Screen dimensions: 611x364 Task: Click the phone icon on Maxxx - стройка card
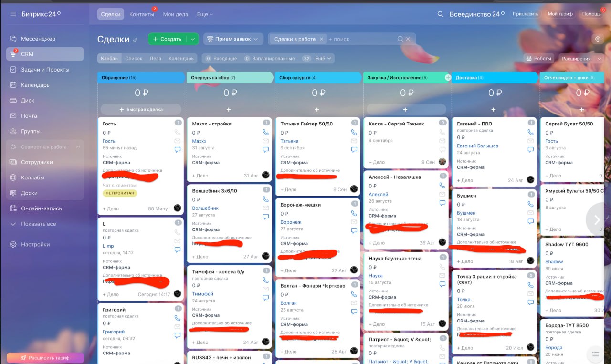coord(266,132)
